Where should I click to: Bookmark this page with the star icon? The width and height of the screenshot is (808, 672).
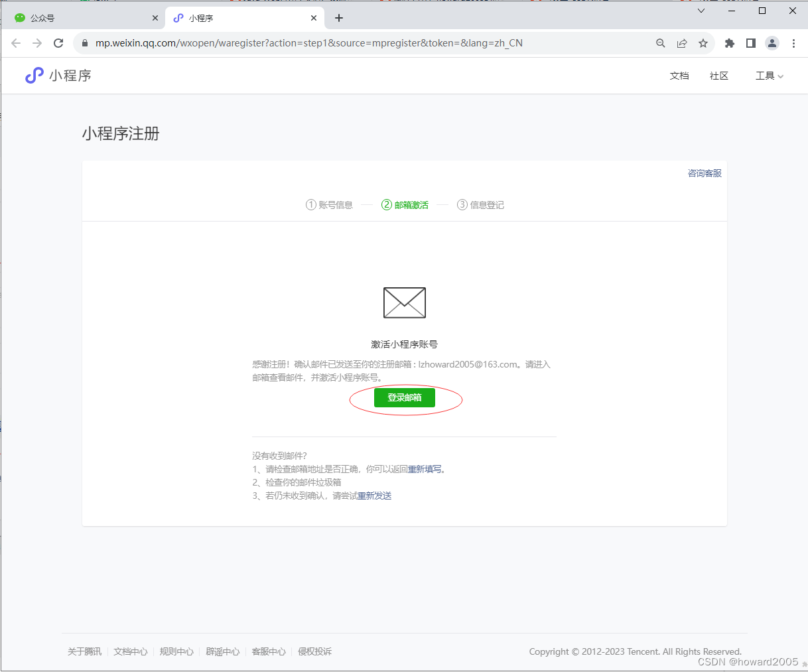[x=703, y=42]
